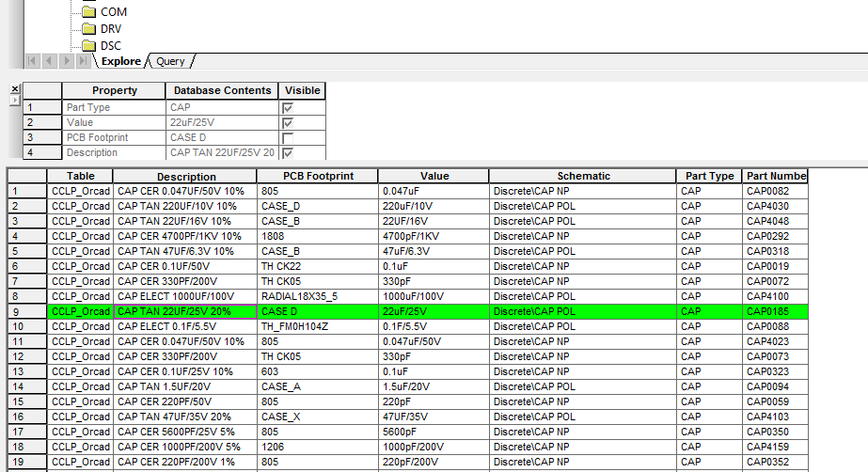
Task: Click next tab scroll arrow
Action: [x=67, y=61]
